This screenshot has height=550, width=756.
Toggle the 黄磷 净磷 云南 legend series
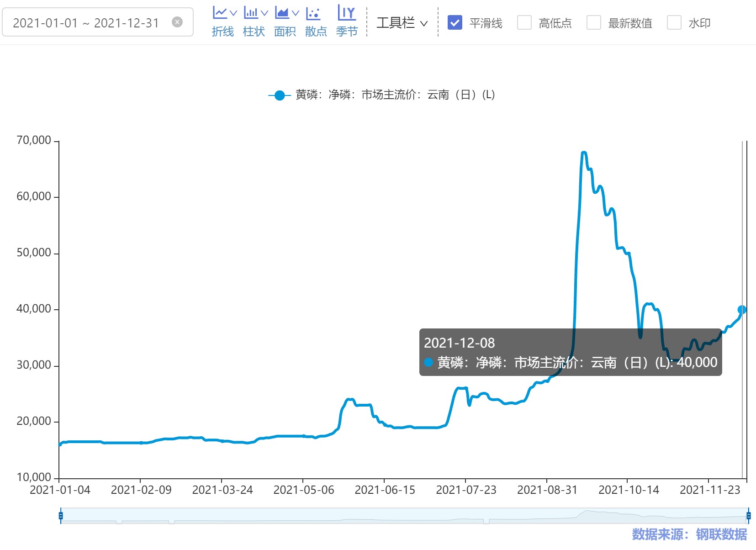[x=381, y=95]
